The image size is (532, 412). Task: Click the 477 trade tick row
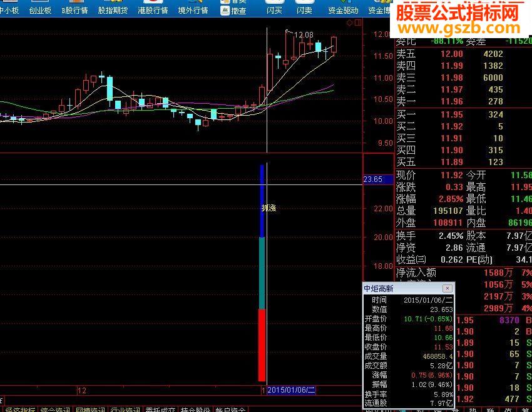494,399
